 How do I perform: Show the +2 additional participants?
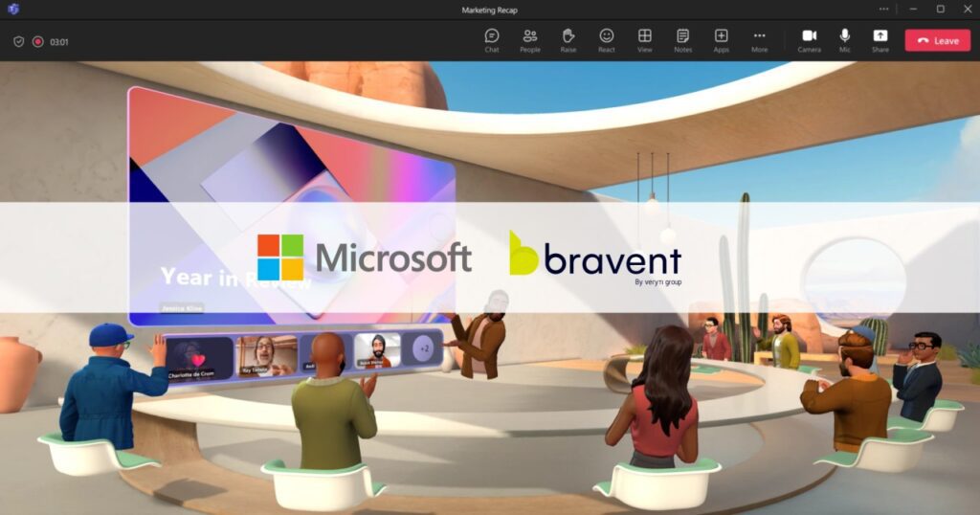point(424,348)
